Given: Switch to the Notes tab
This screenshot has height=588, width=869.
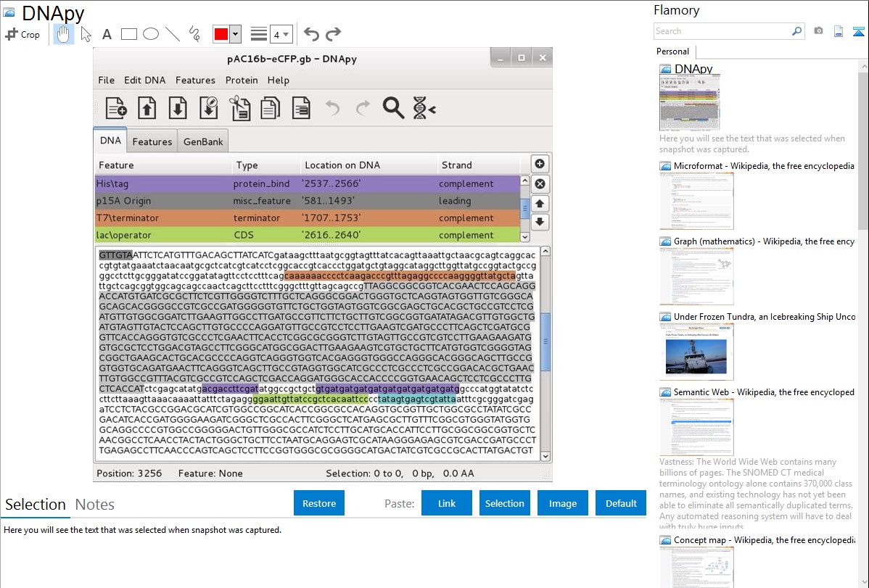Looking at the screenshot, I should pos(95,505).
